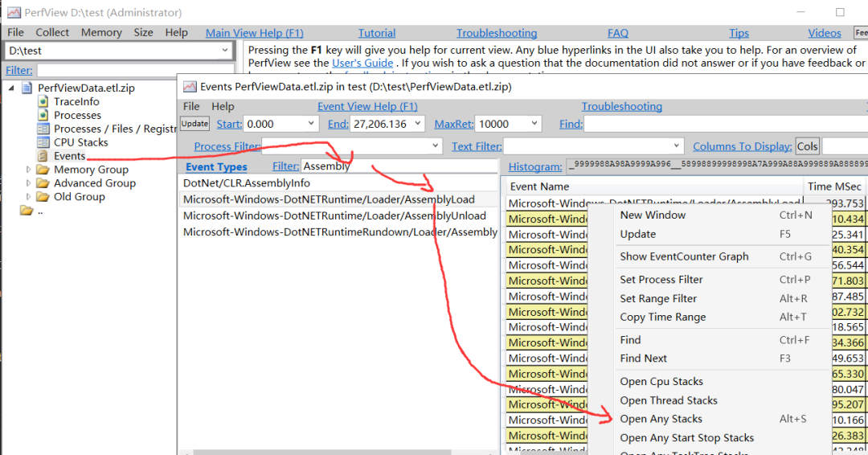Open the Tips link
868x455 pixels.
click(739, 33)
